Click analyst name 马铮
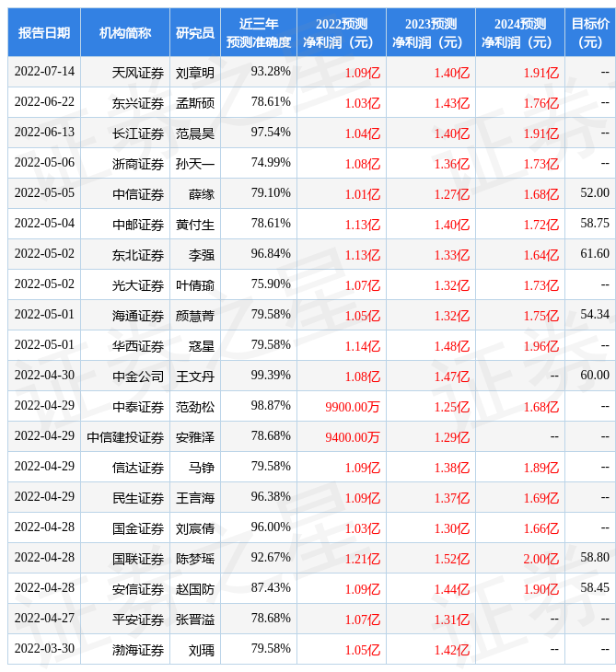 click(202, 468)
